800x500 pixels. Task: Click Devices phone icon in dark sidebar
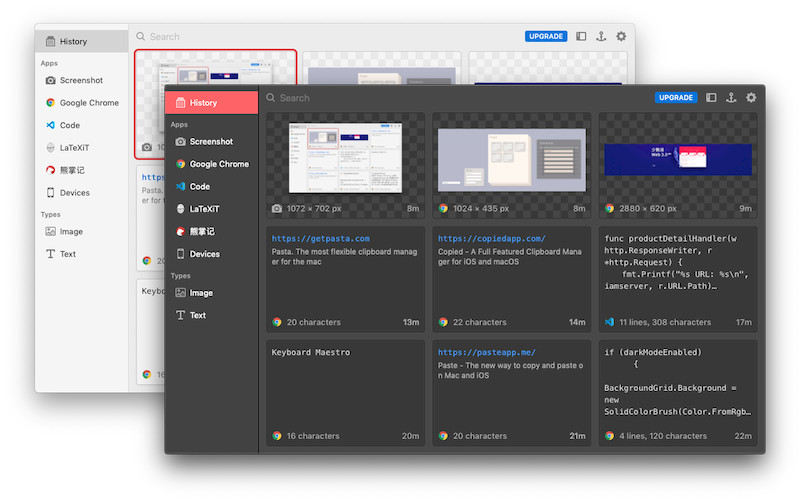180,254
